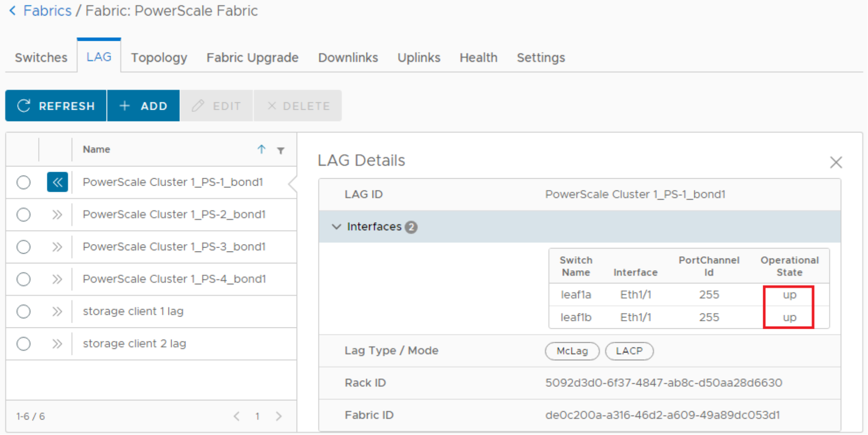This screenshot has height=435, width=868.
Task: Select the LAG tab
Action: pos(99,57)
